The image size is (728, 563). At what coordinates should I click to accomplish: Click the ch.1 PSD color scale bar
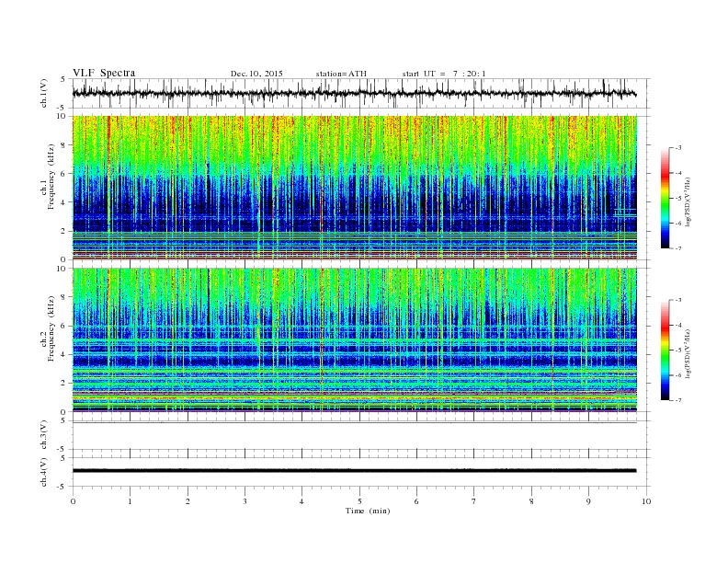click(x=665, y=198)
